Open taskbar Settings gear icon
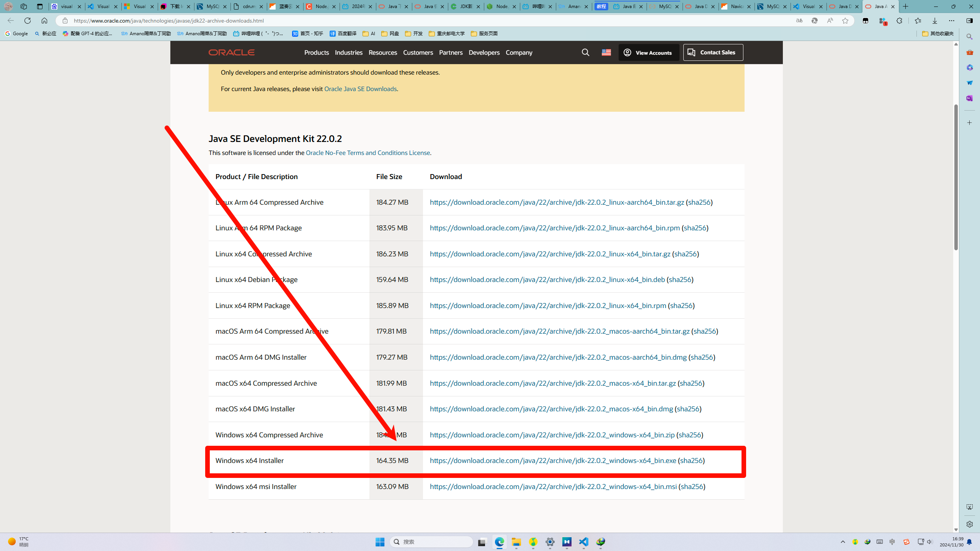Viewport: 980px width, 551px height. pos(550,542)
